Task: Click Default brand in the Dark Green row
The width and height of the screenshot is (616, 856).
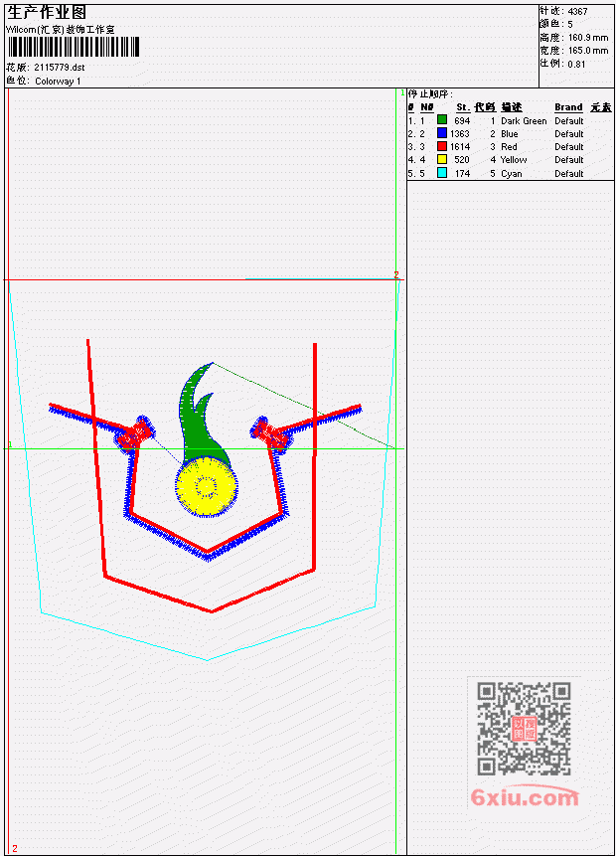Action: [x=569, y=121]
